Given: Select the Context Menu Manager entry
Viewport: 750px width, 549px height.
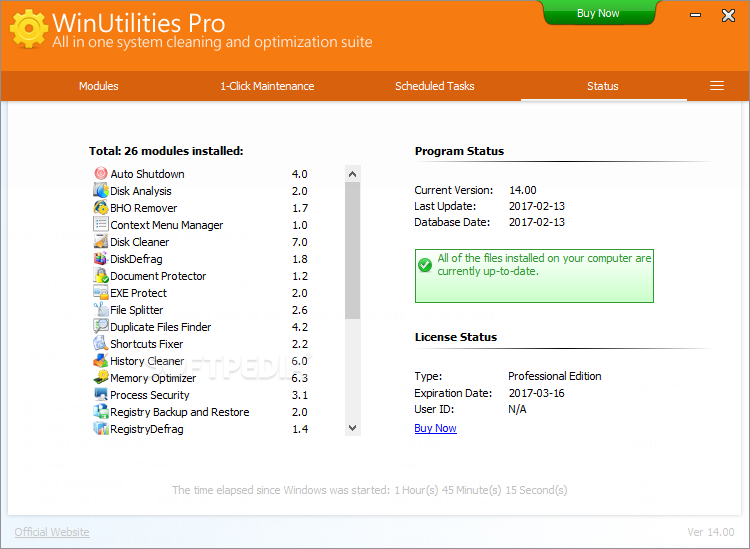Looking at the screenshot, I should (201, 225).
